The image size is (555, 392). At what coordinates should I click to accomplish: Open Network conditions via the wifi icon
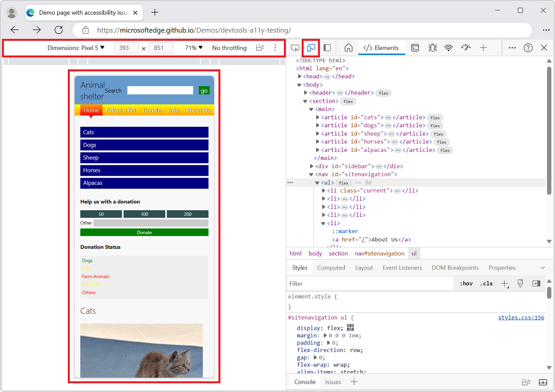(x=448, y=48)
